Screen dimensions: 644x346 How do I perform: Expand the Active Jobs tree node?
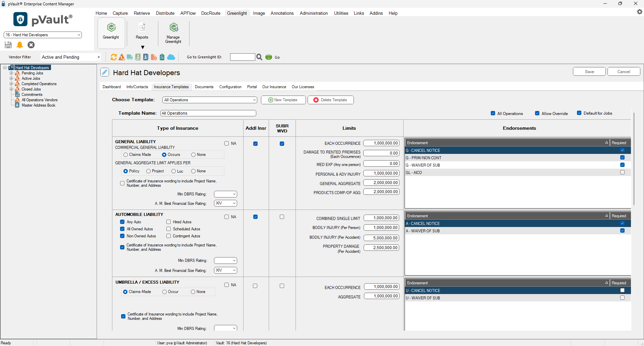(11, 78)
